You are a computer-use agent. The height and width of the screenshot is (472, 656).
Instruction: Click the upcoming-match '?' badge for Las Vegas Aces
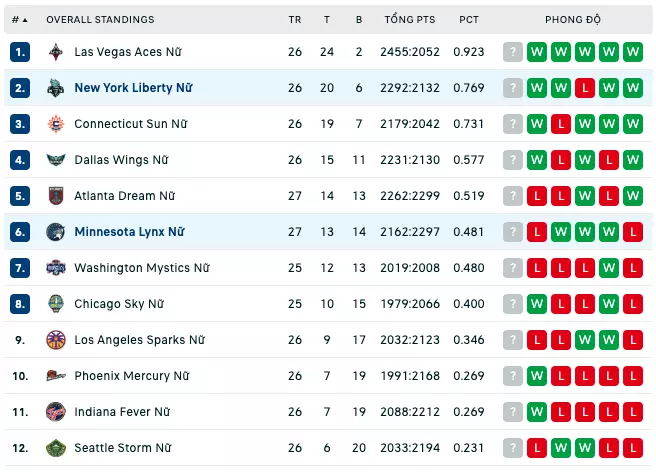coord(512,52)
